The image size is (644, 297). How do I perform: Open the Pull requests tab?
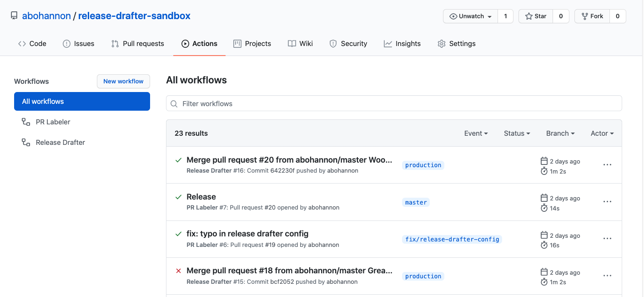pyautogui.click(x=137, y=44)
